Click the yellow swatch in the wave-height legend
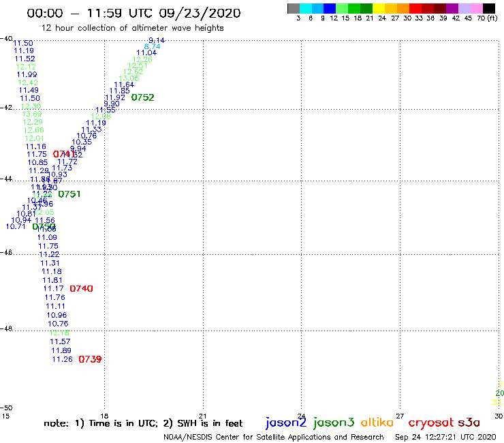The height and width of the screenshot is (443, 504). [379, 8]
